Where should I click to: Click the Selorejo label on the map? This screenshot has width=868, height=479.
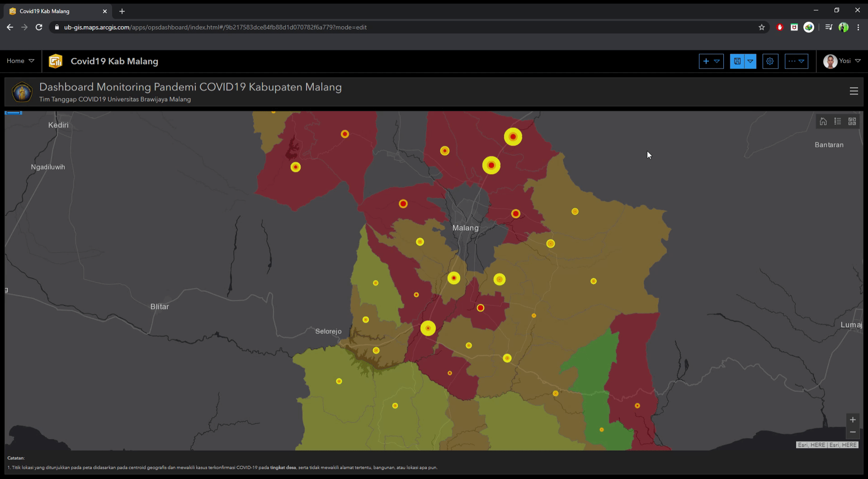click(328, 331)
